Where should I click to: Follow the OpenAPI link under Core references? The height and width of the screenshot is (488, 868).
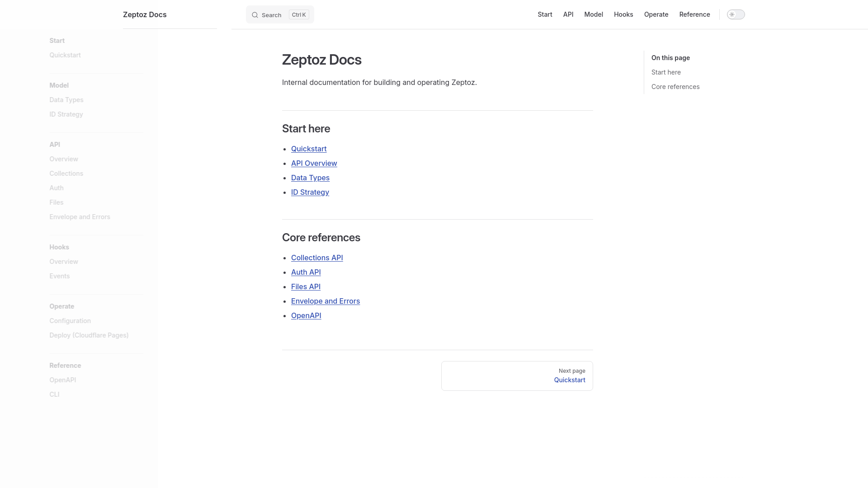point(306,315)
